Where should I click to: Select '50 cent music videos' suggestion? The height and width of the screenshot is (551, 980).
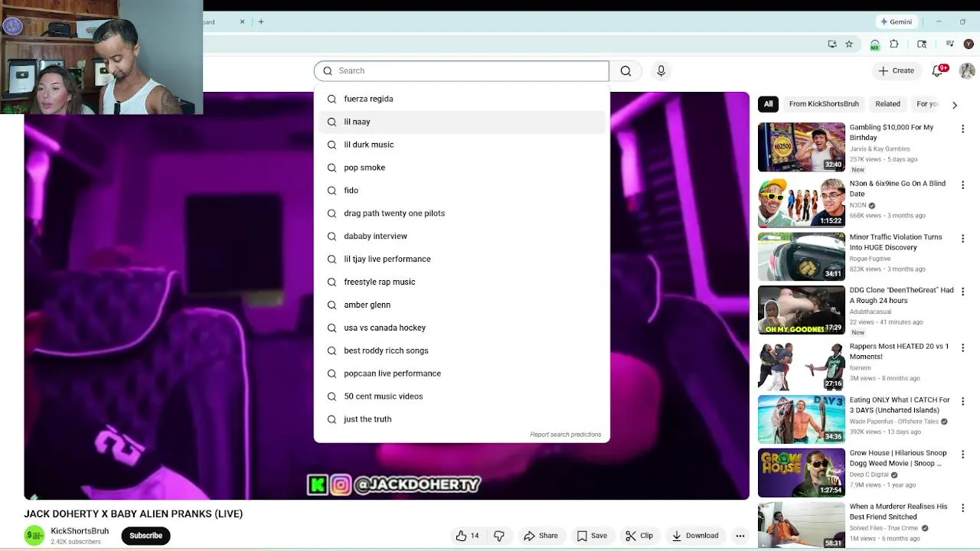coord(462,396)
